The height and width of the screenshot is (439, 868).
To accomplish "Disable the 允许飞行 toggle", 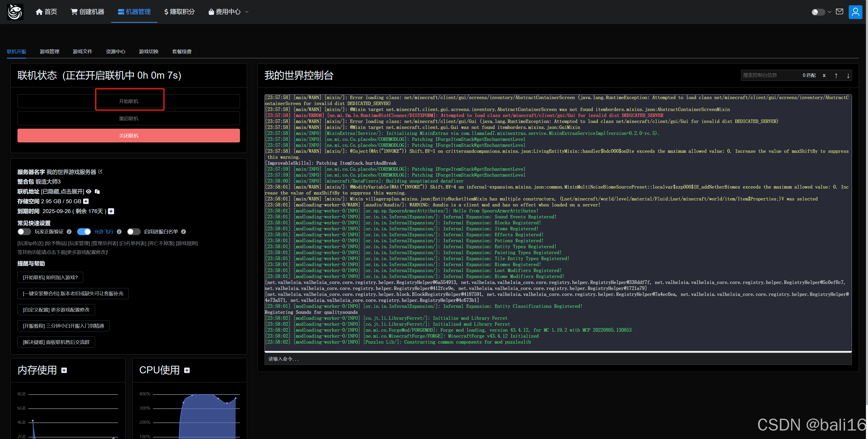I will click(x=84, y=232).
